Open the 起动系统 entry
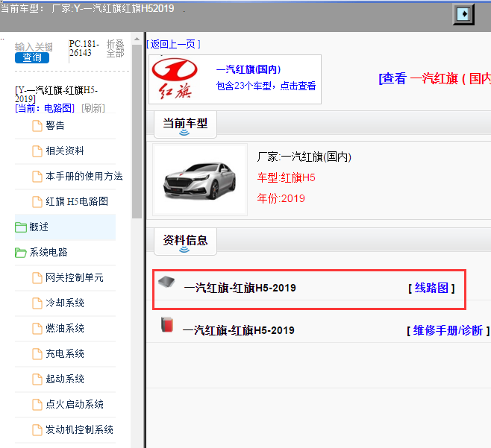The width and height of the screenshot is (491, 448). click(65, 379)
